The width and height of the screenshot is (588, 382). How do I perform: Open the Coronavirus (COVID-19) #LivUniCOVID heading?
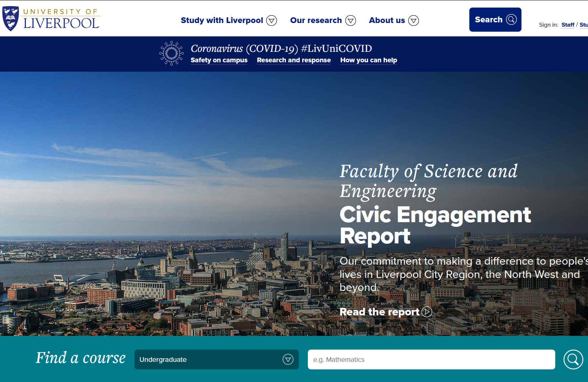pos(281,49)
